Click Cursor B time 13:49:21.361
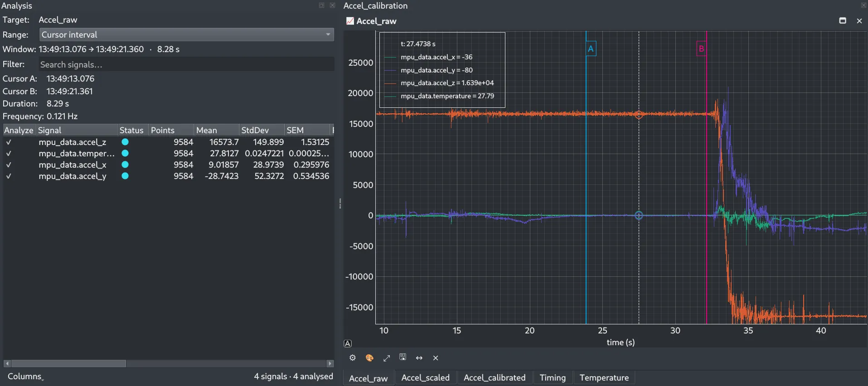The height and width of the screenshot is (386, 868). click(69, 92)
